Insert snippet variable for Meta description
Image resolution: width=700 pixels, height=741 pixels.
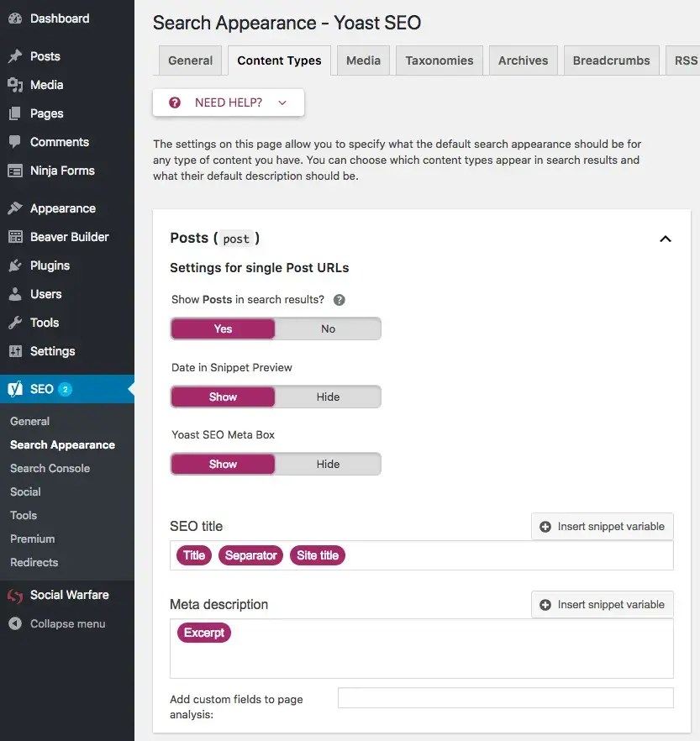(603, 604)
